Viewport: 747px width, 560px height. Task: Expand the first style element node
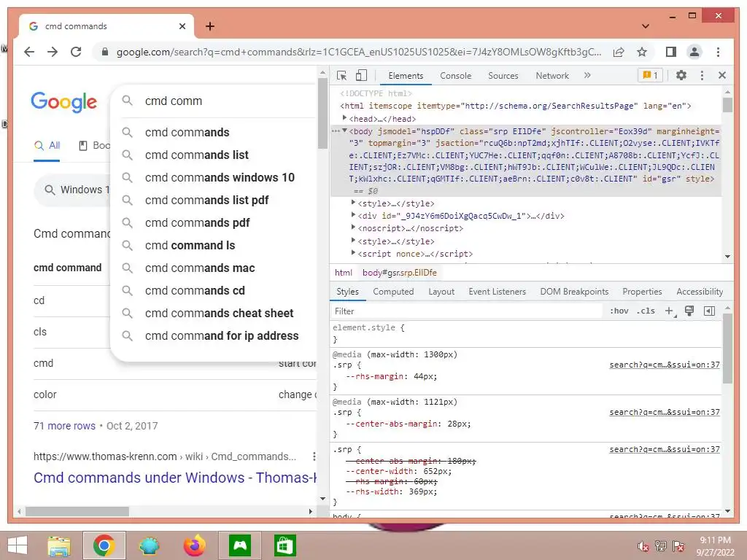pos(353,203)
